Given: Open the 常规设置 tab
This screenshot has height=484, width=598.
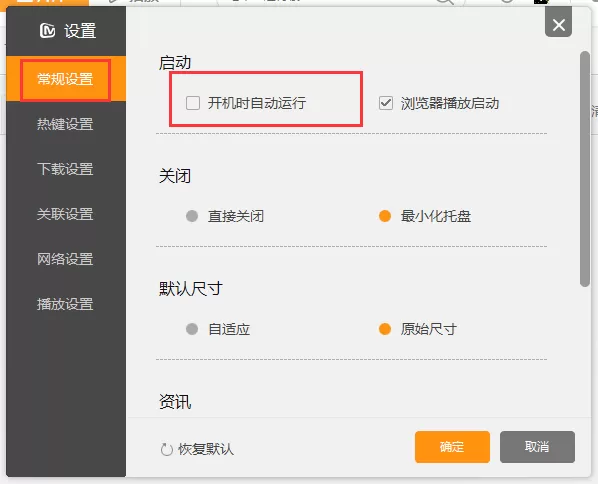Looking at the screenshot, I should click(66, 79).
